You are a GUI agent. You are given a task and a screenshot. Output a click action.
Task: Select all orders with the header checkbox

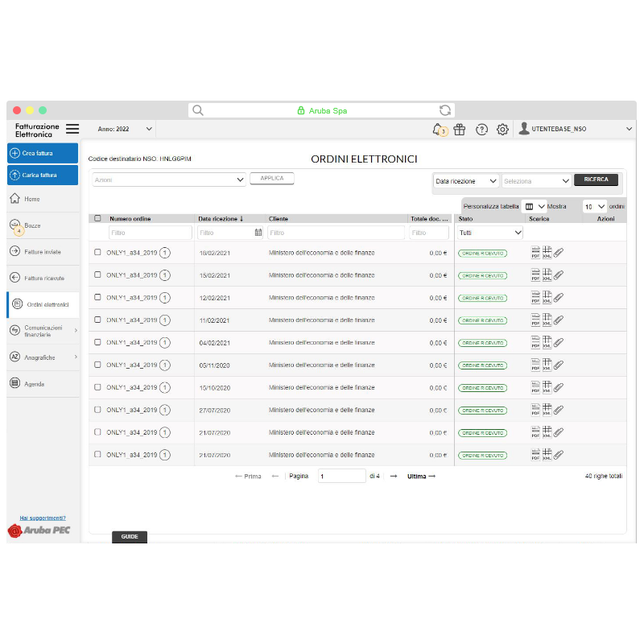click(x=98, y=218)
